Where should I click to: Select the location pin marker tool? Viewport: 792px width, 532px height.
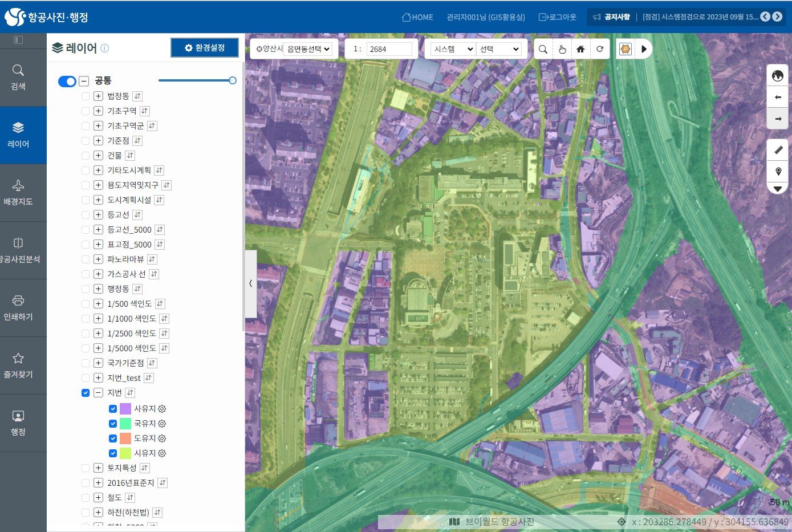(x=778, y=172)
